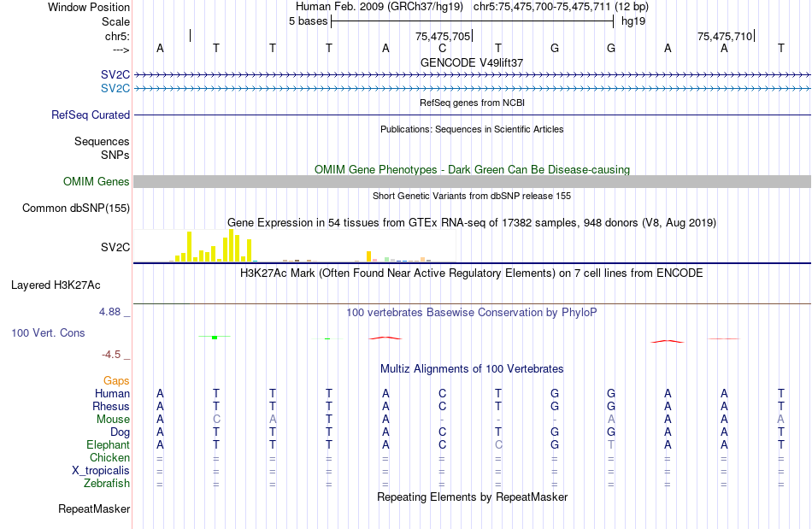Click the SV2C label beside GTEx bar chart
Viewport: 812px width, 529px height.
pos(115,247)
